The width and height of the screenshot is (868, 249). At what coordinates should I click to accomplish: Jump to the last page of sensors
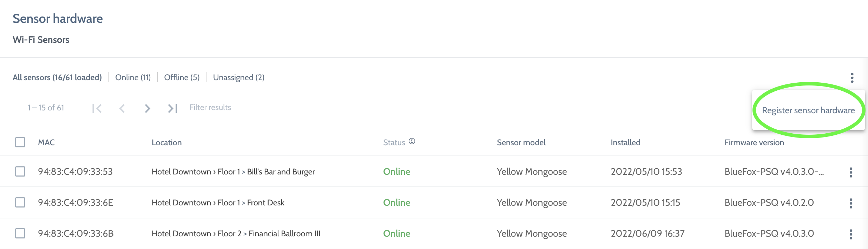(x=173, y=108)
